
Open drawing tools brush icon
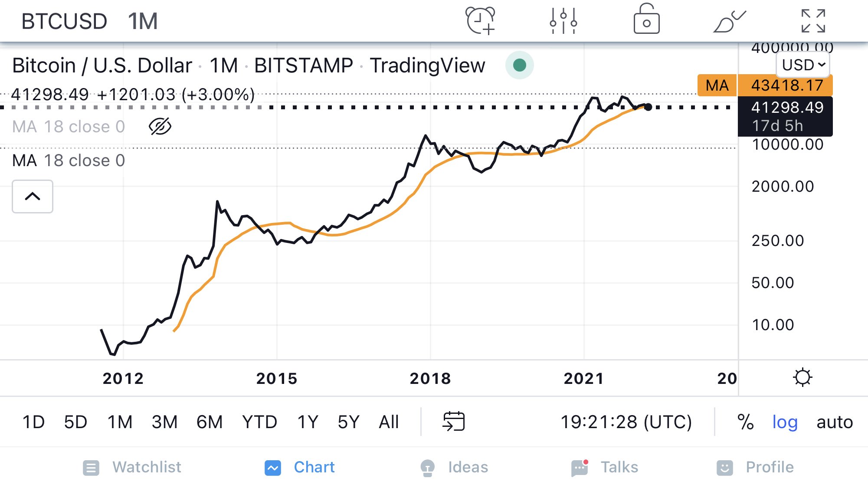click(730, 21)
